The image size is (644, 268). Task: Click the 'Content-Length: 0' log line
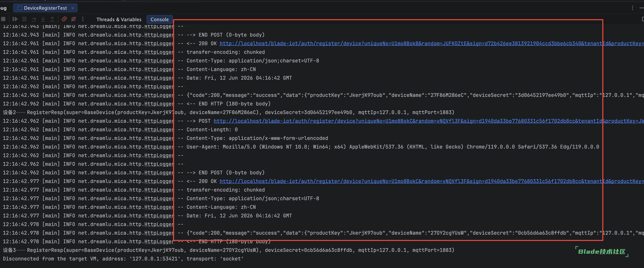click(120, 130)
